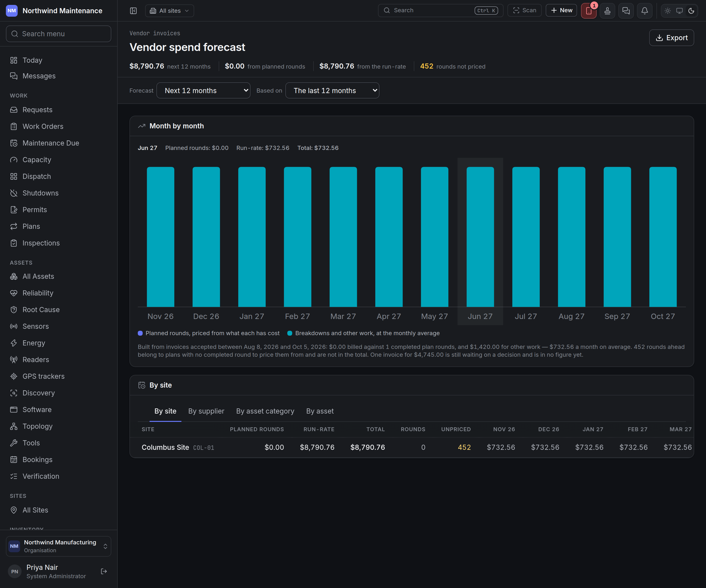Collapse the sidebar panel icon

(x=133, y=11)
